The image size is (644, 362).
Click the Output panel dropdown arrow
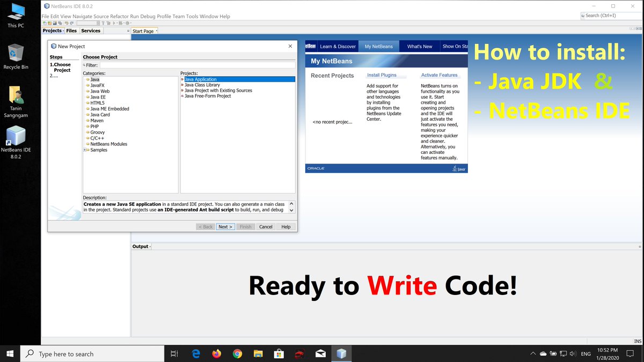150,247
